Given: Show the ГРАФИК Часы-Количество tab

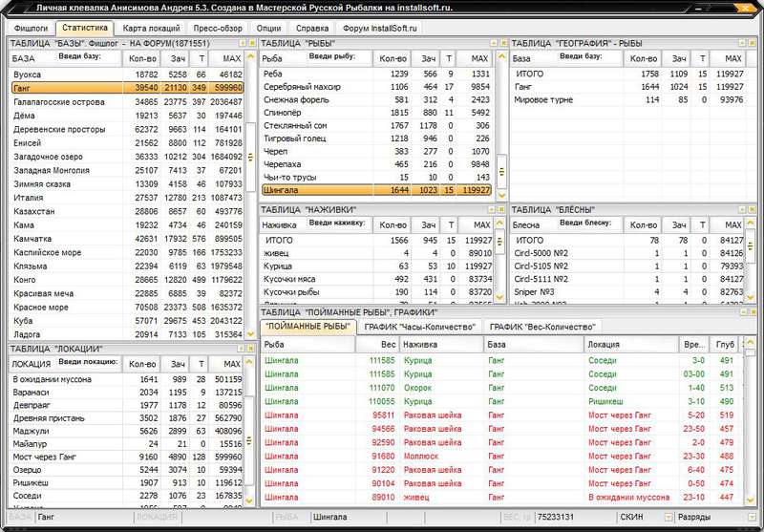Looking at the screenshot, I should coord(419,327).
